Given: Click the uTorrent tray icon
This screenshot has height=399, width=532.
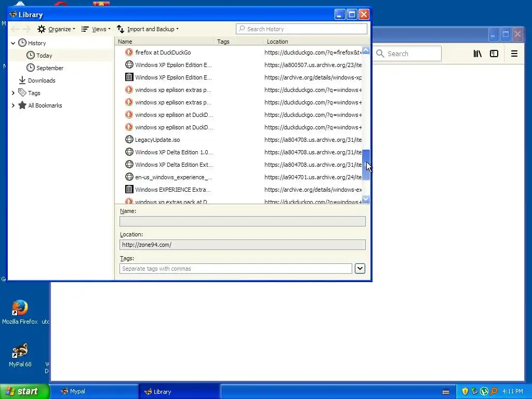Looking at the screenshot, I should click(484, 392).
